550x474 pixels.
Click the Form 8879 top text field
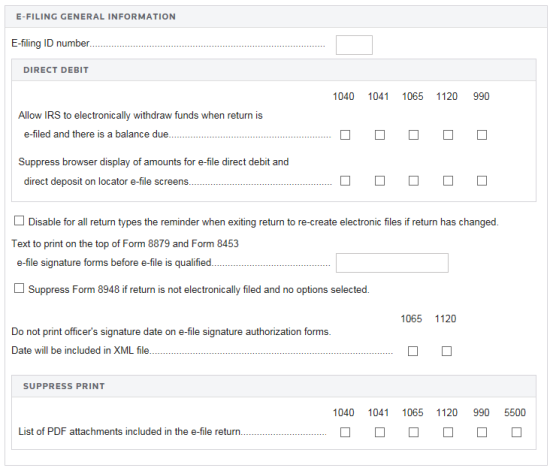(x=392, y=263)
